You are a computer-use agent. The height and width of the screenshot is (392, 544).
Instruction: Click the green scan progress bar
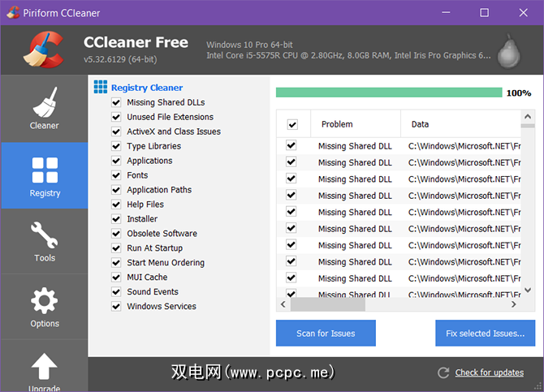click(389, 93)
